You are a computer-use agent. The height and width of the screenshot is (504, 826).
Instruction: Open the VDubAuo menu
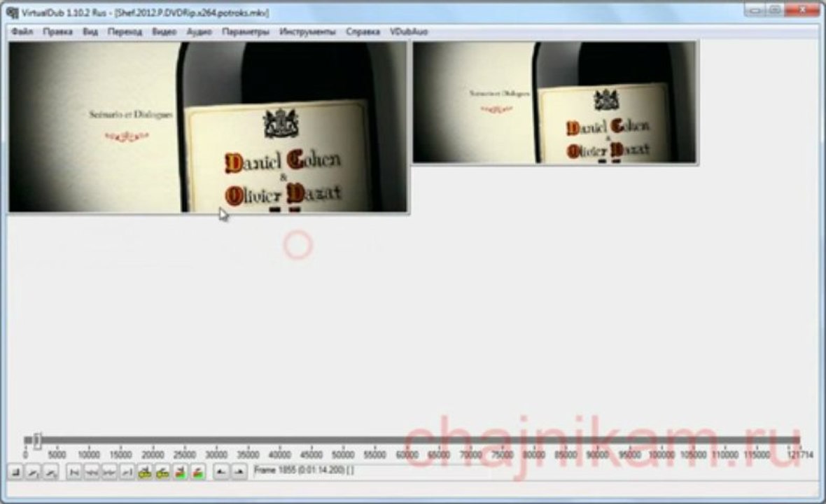[x=409, y=31]
